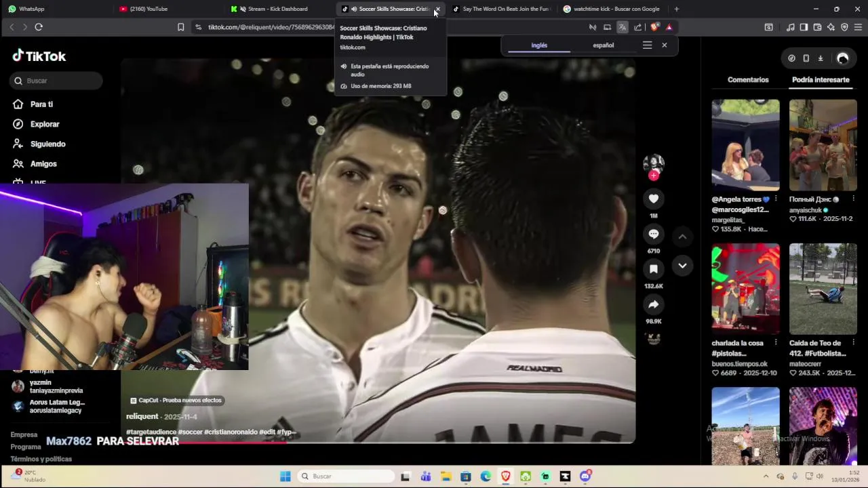The height and width of the screenshot is (488, 868).
Task: Open the Caida de Teo de 412 thumbnail
Action: (823, 289)
